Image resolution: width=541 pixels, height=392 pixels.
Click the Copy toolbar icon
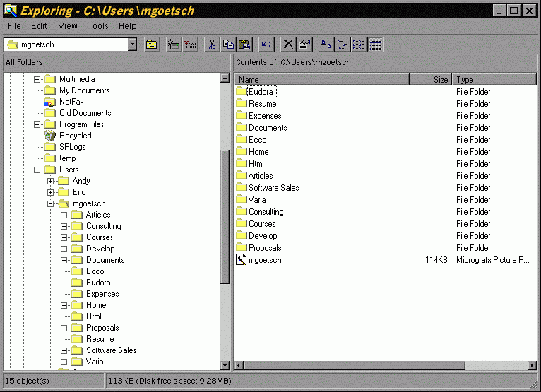tap(228, 44)
